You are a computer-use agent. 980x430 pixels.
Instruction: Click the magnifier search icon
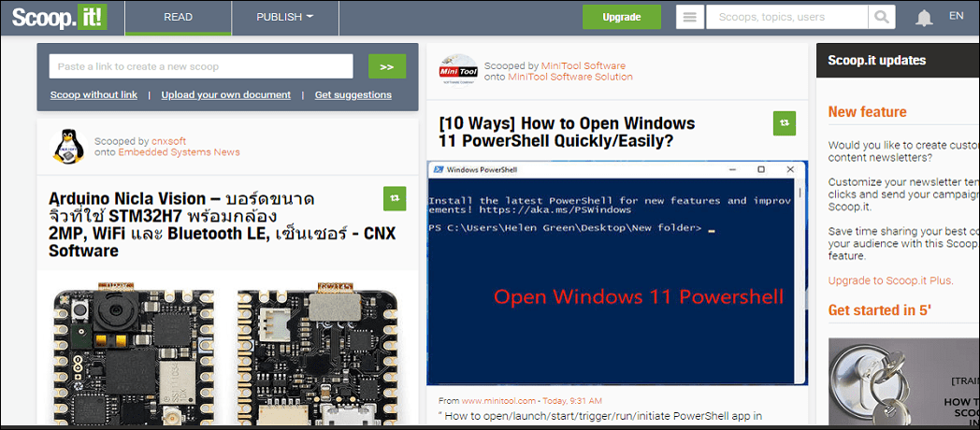coord(881,17)
